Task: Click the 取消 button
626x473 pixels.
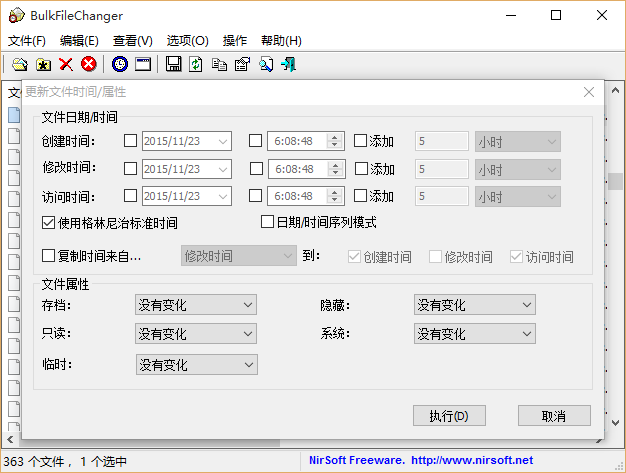Action: pos(553,415)
